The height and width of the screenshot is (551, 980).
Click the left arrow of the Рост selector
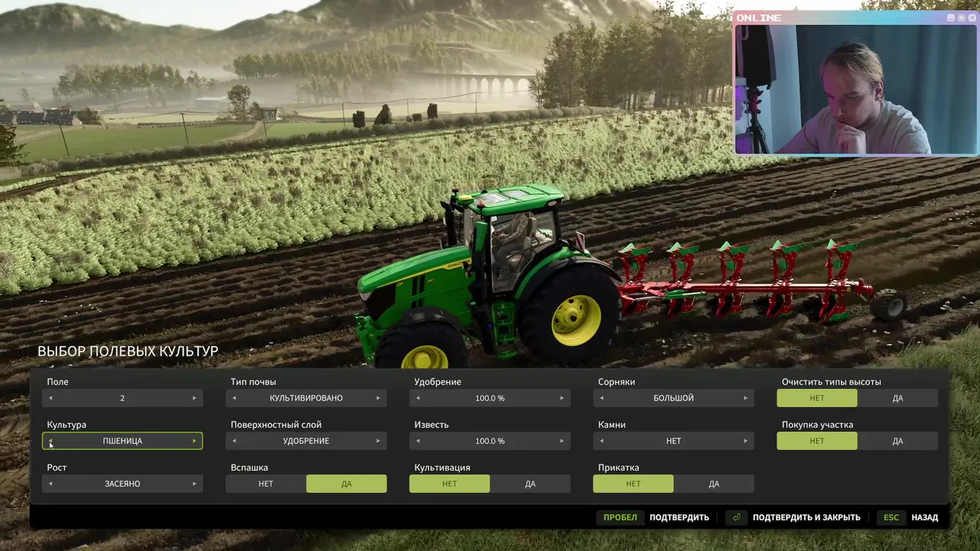(51, 484)
